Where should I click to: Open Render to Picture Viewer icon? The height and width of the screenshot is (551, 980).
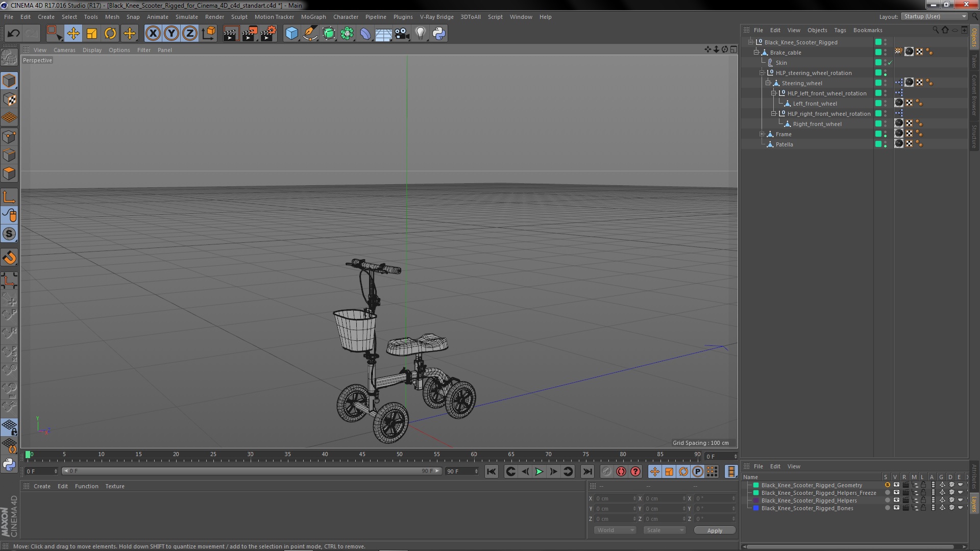coord(250,34)
